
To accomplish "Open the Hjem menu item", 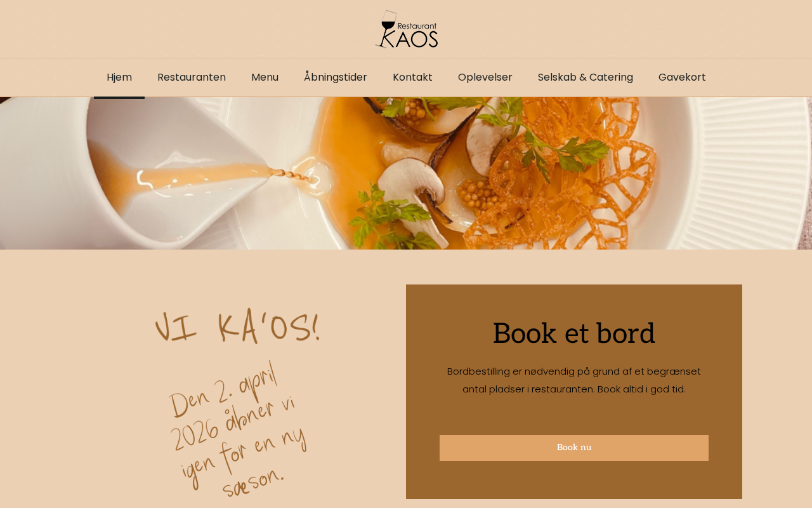I will coord(119,77).
